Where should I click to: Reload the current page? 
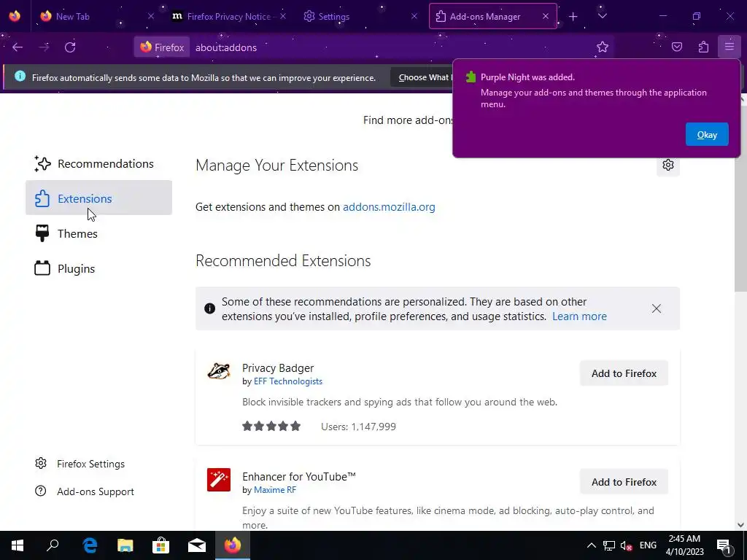click(x=70, y=47)
